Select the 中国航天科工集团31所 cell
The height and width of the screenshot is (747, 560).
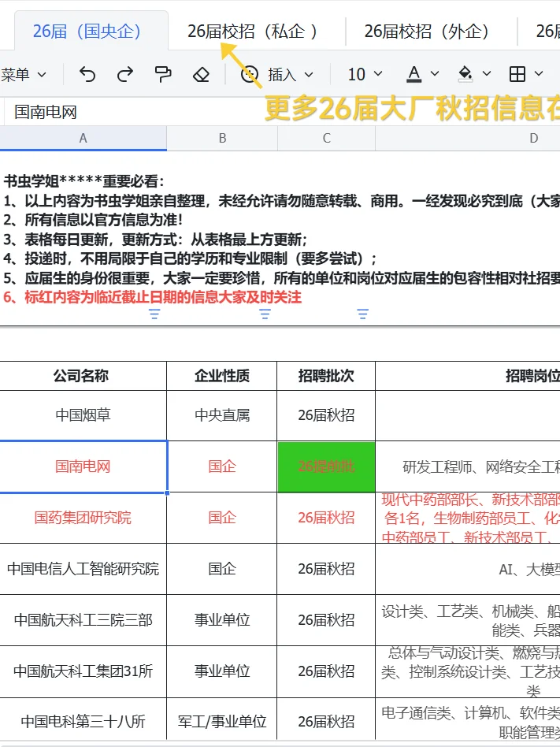83,671
